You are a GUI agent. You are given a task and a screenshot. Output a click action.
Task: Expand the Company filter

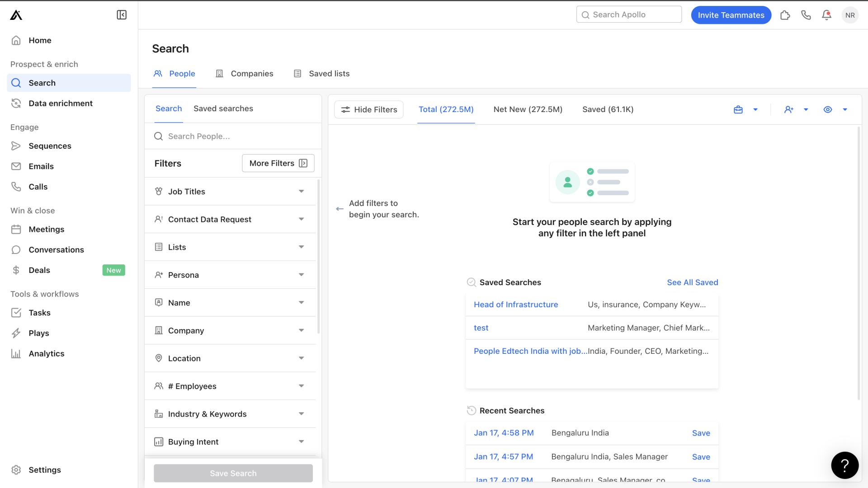click(x=230, y=330)
